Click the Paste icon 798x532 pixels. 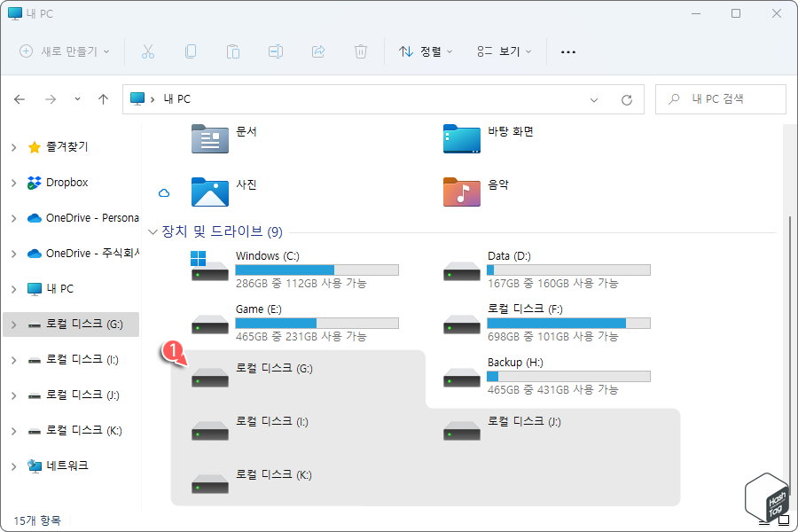233,51
